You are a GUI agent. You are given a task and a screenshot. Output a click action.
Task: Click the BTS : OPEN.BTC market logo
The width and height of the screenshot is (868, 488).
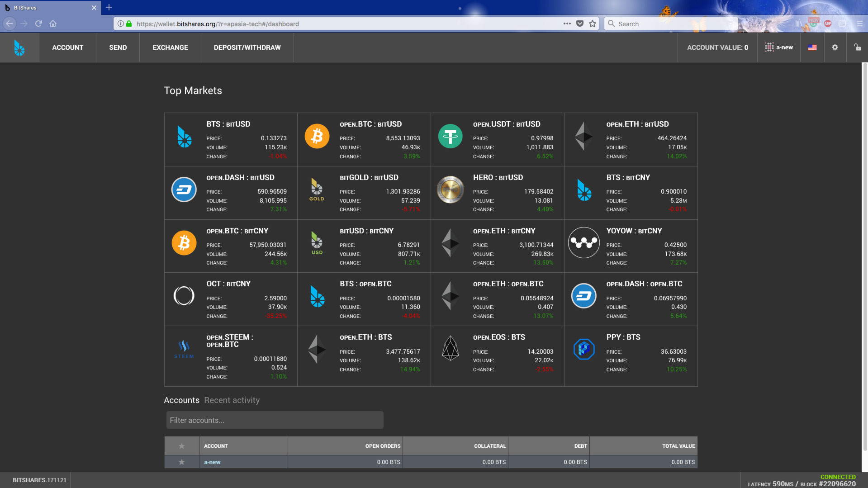pyautogui.click(x=318, y=296)
